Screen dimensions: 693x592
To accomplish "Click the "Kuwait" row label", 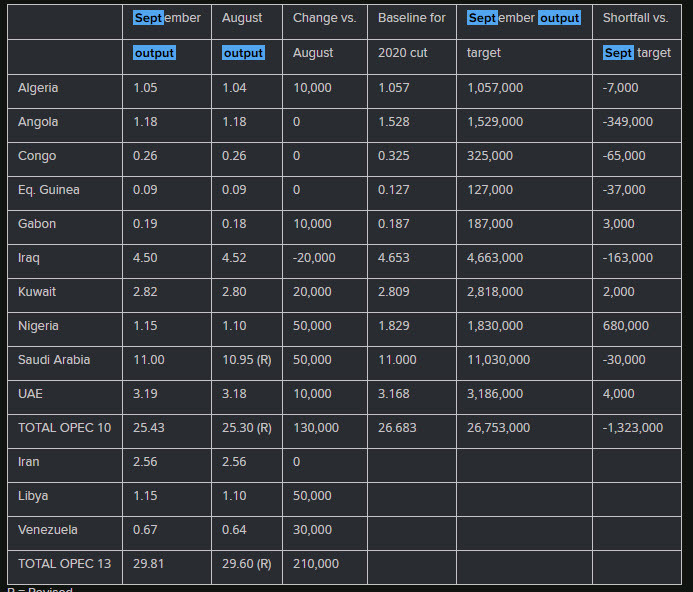I will point(37,292).
